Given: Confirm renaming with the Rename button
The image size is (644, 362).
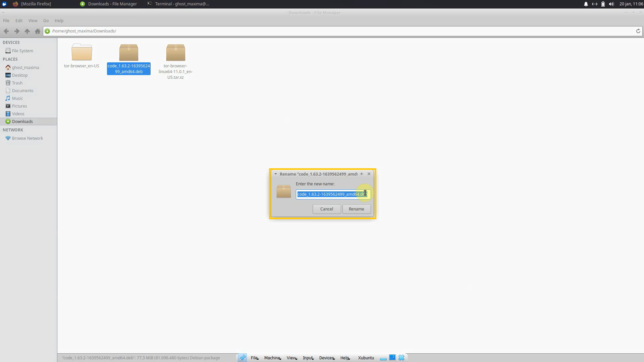Looking at the screenshot, I should point(356,209).
